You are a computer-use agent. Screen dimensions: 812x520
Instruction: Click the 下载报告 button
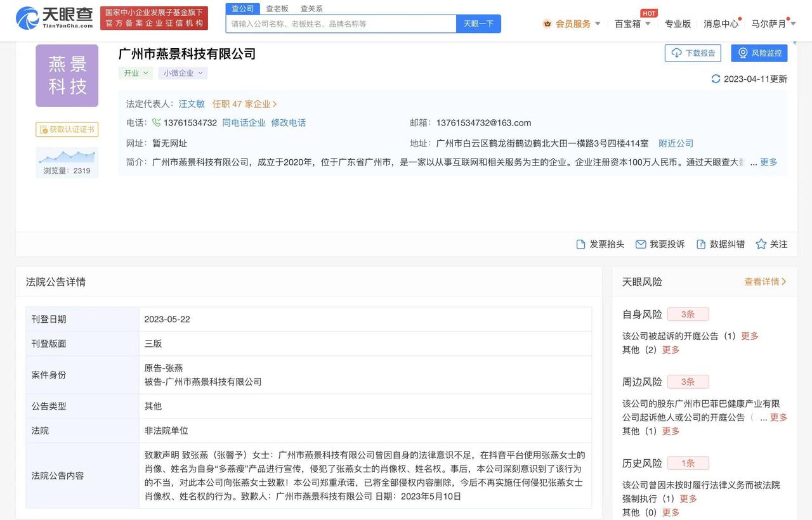coord(693,53)
